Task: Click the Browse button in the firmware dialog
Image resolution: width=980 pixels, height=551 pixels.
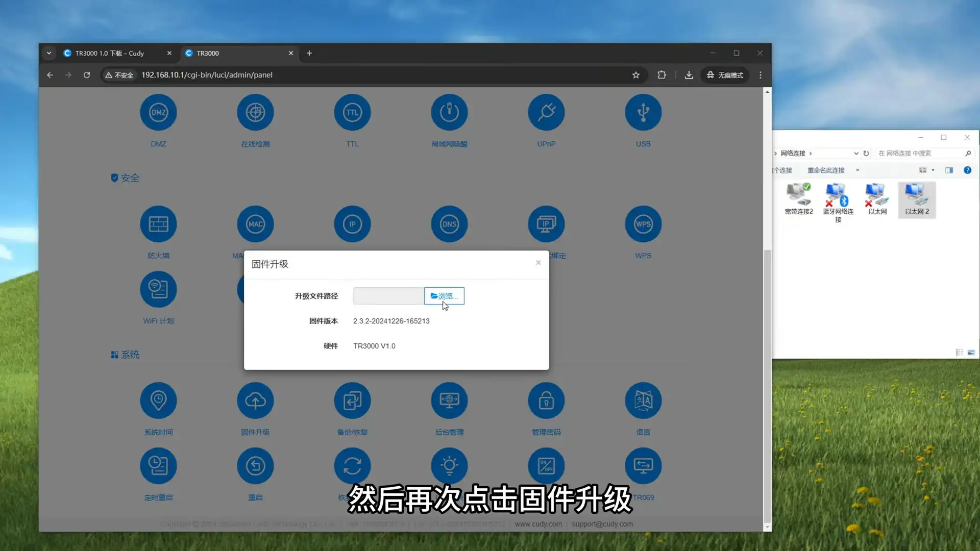Action: (444, 296)
